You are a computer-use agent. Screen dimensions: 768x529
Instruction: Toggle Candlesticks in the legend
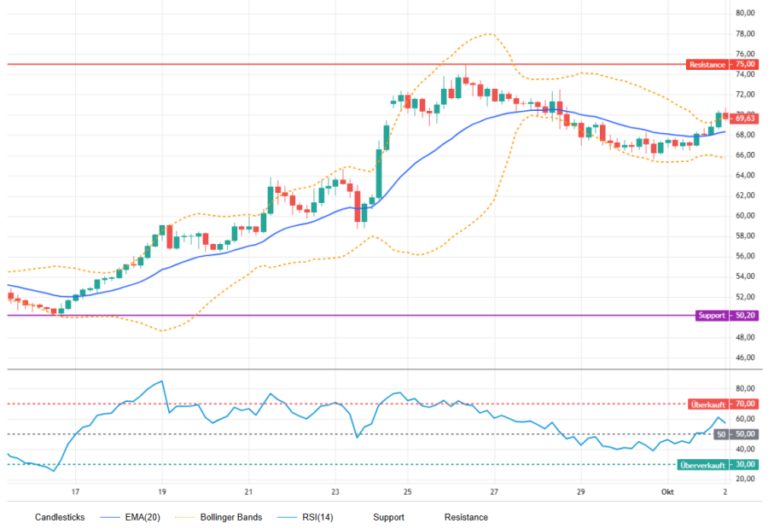coord(60,517)
